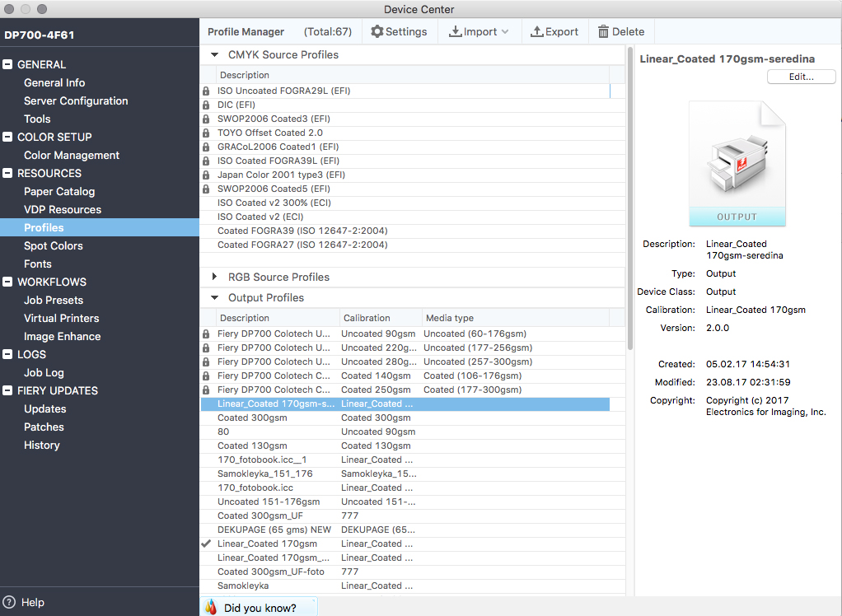Image resolution: width=842 pixels, height=616 pixels.
Task: Open Fonts in sidebar
Action: 38,264
